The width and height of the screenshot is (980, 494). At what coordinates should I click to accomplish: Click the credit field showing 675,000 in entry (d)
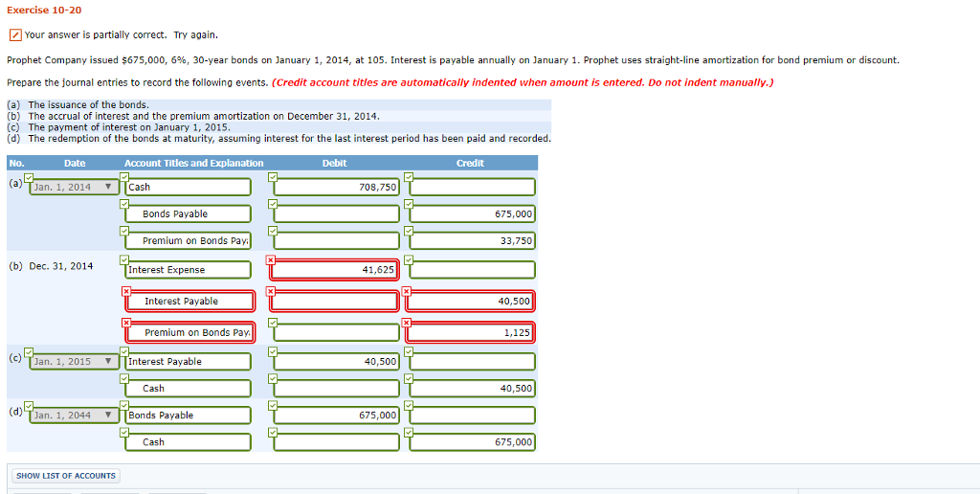point(473,442)
